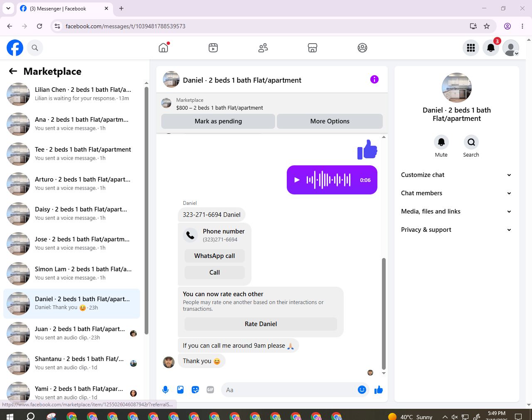Image resolution: width=532 pixels, height=420 pixels.
Task: Play the voice message
Action: click(297, 180)
